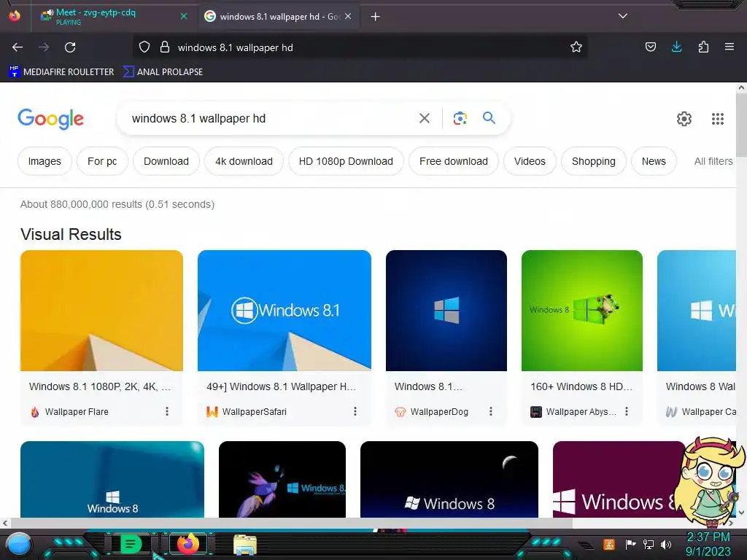The height and width of the screenshot is (560, 747).
Task: Open the Extensions puzzle icon
Action: pos(703,47)
